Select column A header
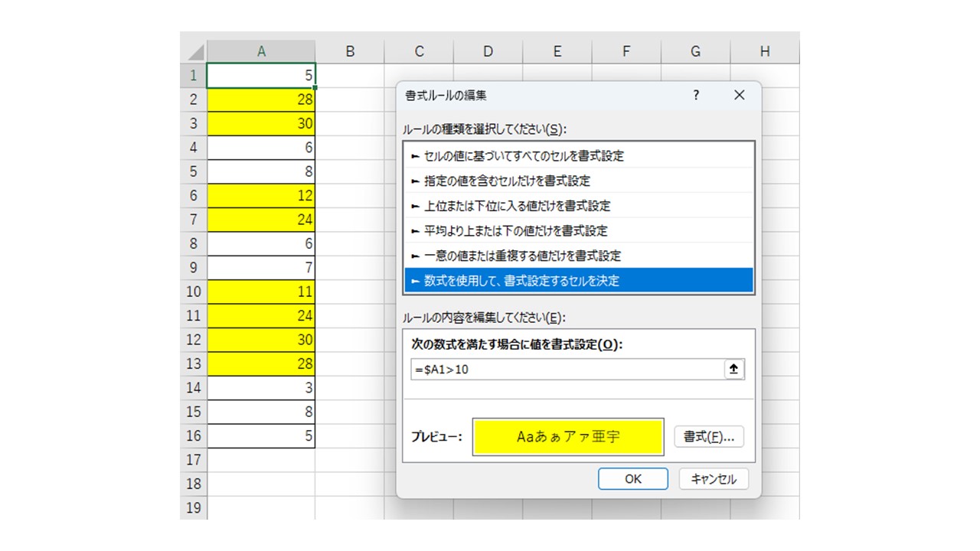The height and width of the screenshot is (551, 980). (x=261, y=51)
